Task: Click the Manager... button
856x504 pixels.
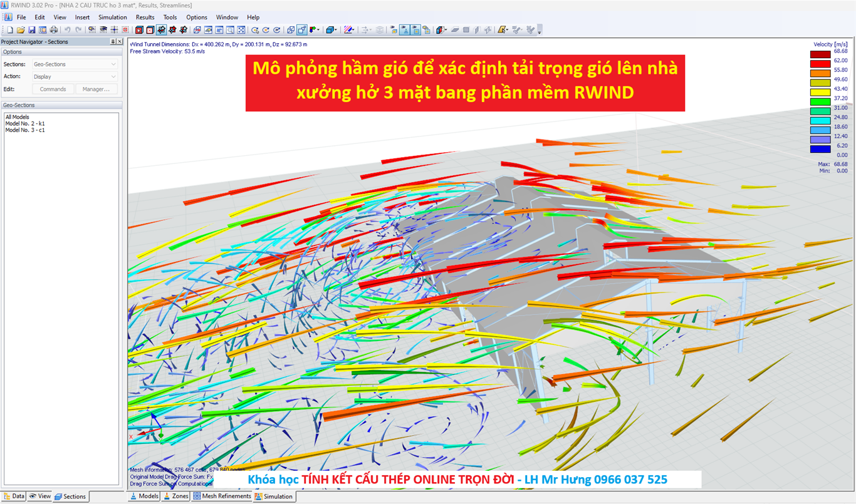Action: point(96,89)
